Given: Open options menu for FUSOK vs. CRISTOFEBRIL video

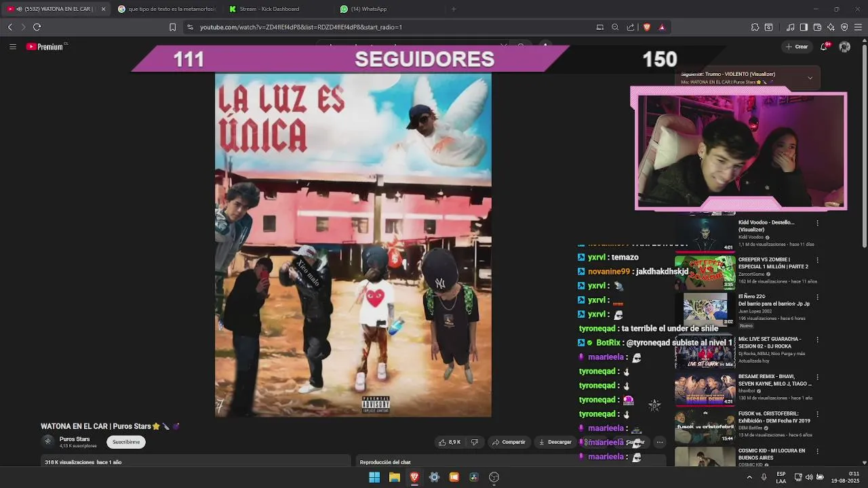Looking at the screenshot, I should 817,414.
